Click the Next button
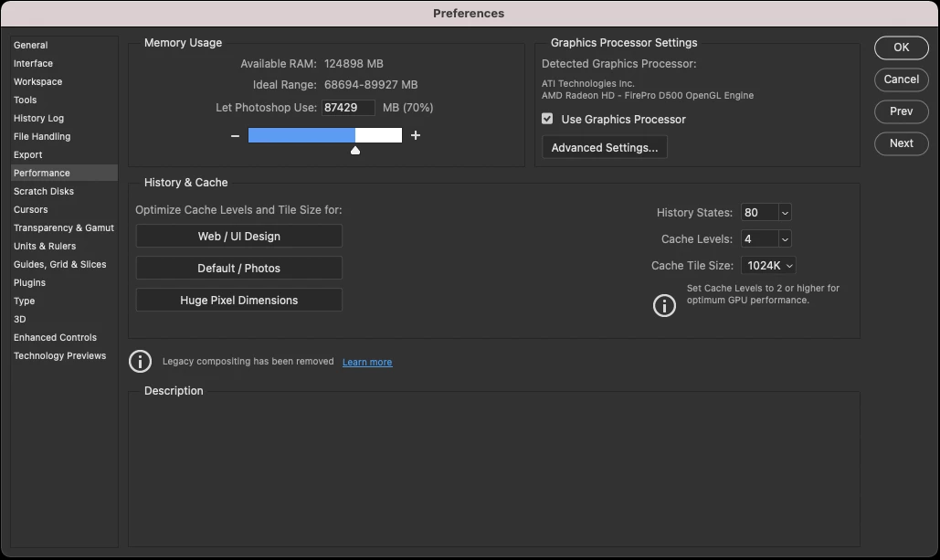Viewport: 940px width, 560px height. point(901,144)
